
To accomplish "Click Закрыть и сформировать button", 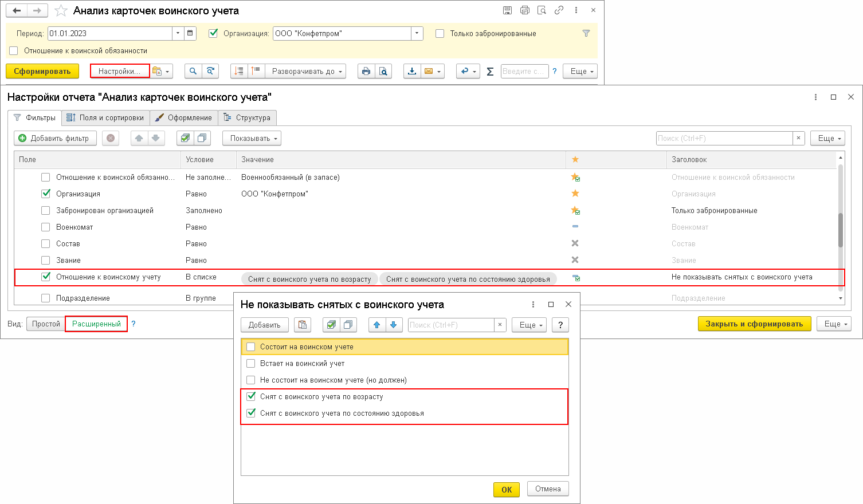I will pos(754,324).
